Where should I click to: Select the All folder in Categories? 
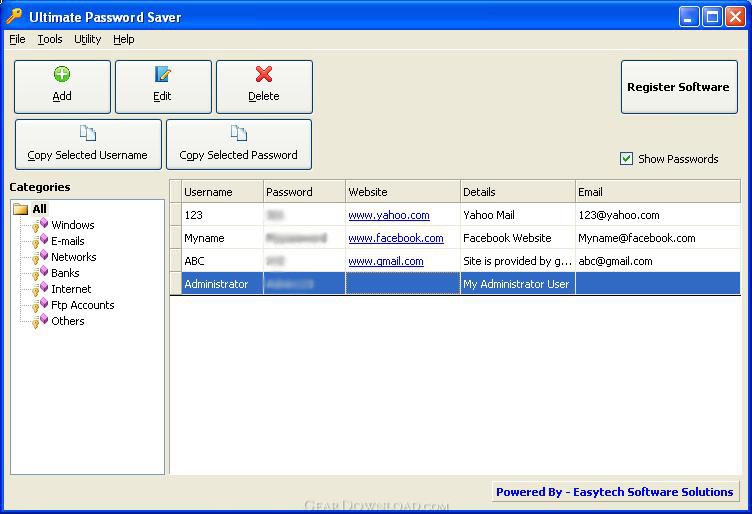click(39, 209)
